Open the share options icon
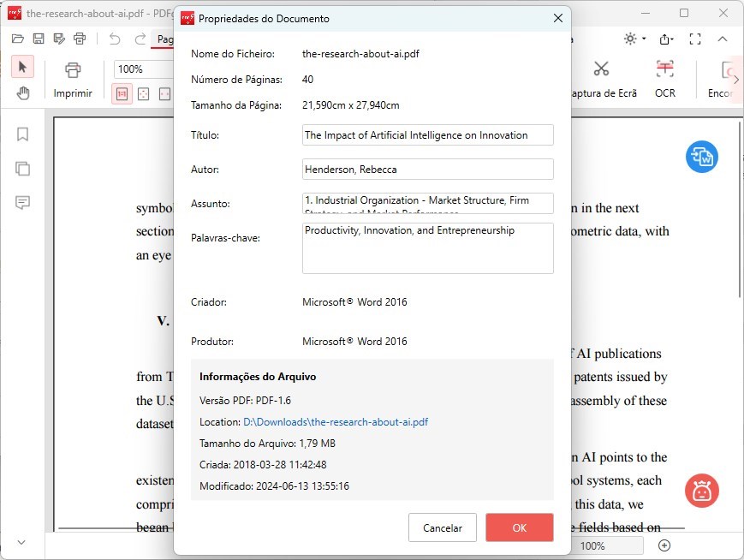Screen dimensions: 744x560 [666, 38]
